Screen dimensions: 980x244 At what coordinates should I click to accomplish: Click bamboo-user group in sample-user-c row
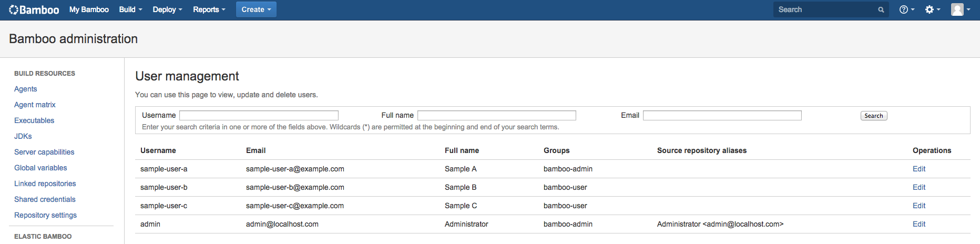[565, 206]
